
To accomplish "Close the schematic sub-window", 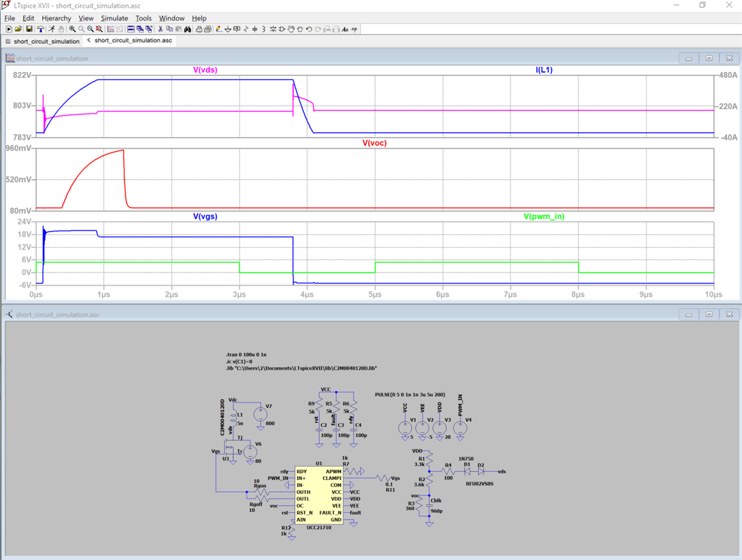I will [x=729, y=315].
